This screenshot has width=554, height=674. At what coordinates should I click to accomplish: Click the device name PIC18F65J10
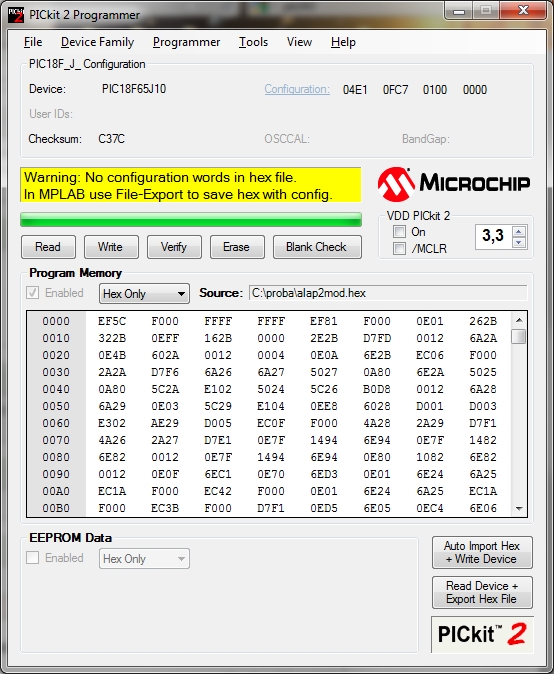134,89
